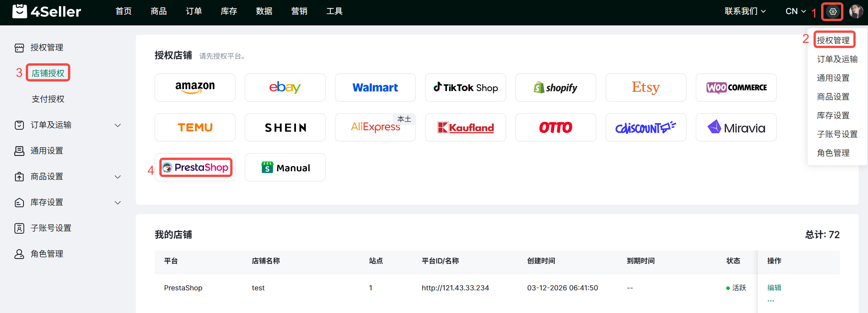Select the WooCommerce platform logo
Image resolution: width=868 pixels, height=313 pixels.
(x=736, y=88)
